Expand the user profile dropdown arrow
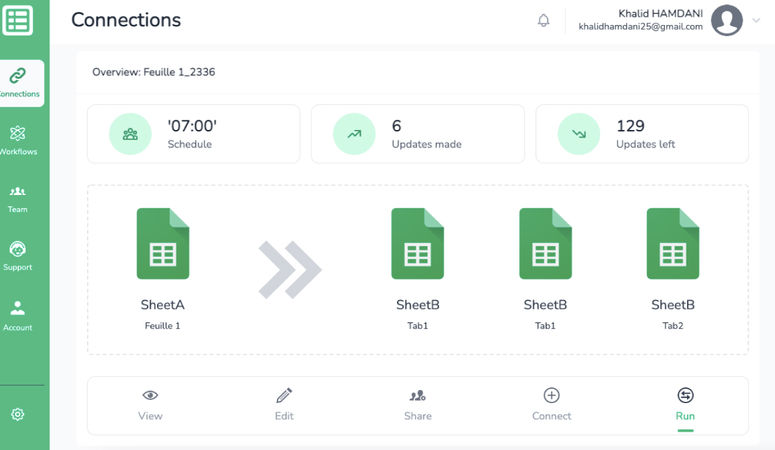Screen dimensions: 775x450 pyautogui.click(x=756, y=21)
